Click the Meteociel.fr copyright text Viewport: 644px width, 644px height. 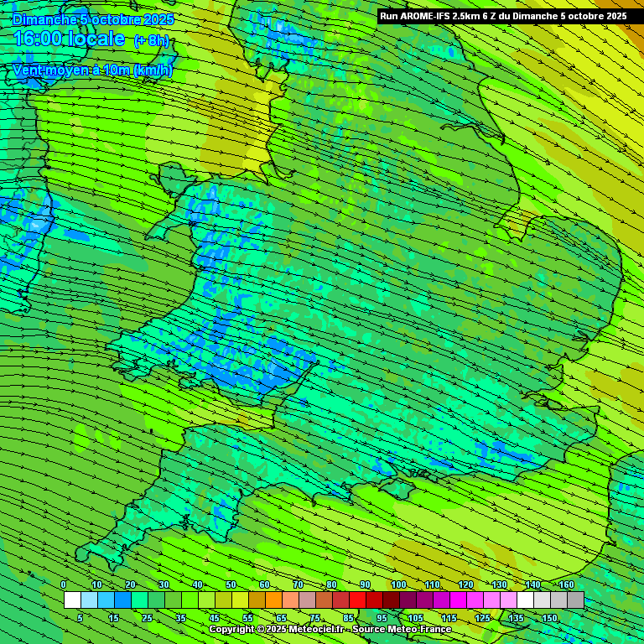(330, 629)
